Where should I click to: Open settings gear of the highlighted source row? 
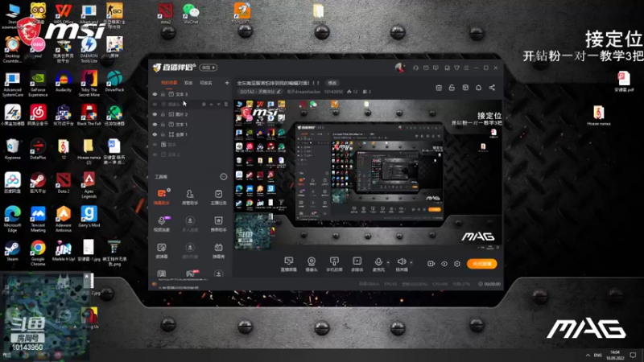pos(204,105)
